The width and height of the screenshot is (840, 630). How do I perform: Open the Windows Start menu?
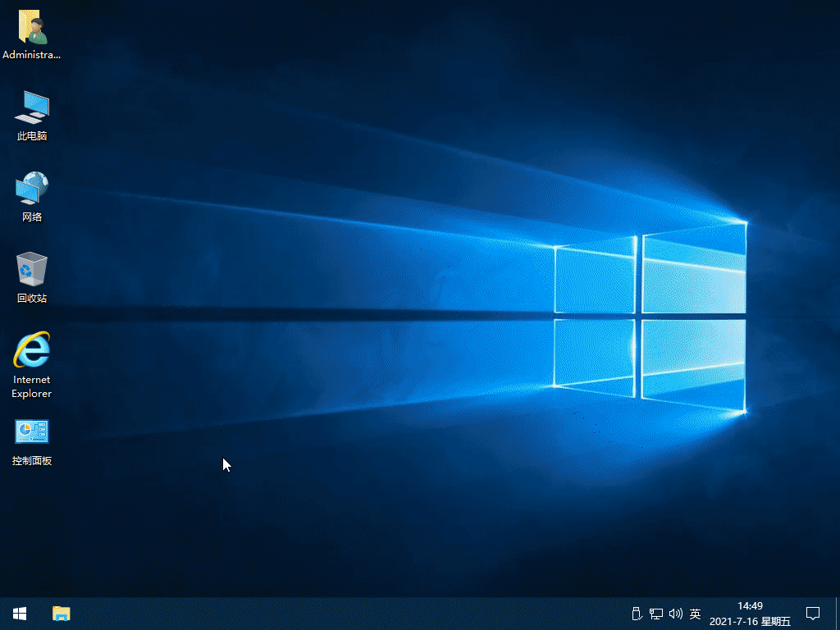click(20, 614)
